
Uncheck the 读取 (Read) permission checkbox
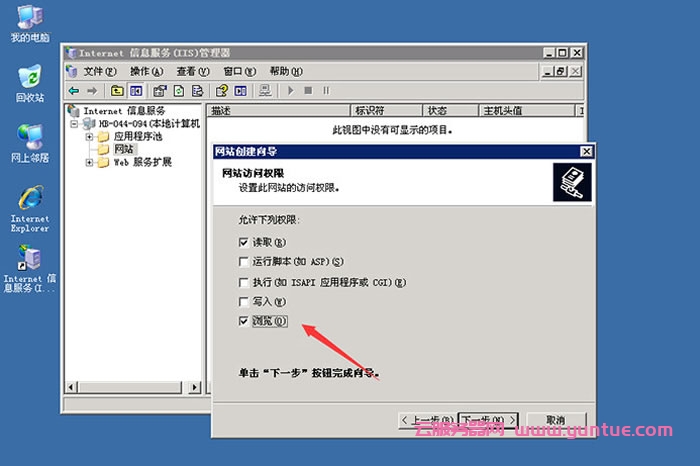(243, 242)
